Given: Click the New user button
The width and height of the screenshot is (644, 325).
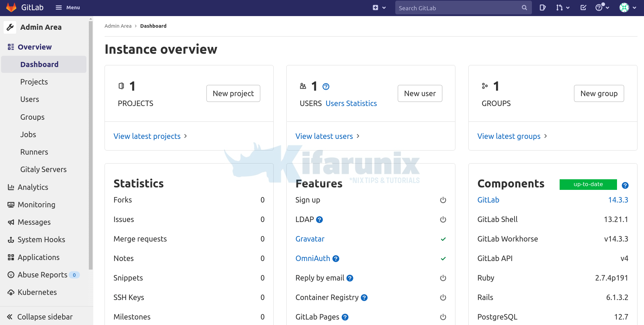Looking at the screenshot, I should tap(420, 93).
